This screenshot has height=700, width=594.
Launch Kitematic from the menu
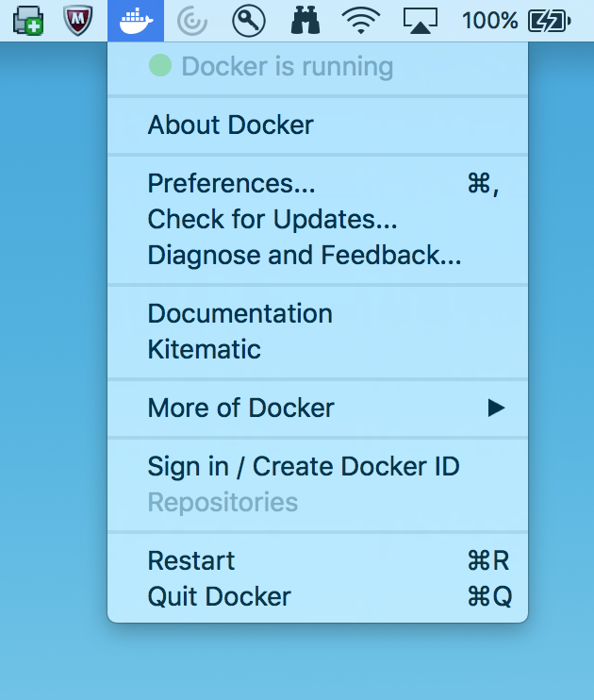tap(205, 349)
